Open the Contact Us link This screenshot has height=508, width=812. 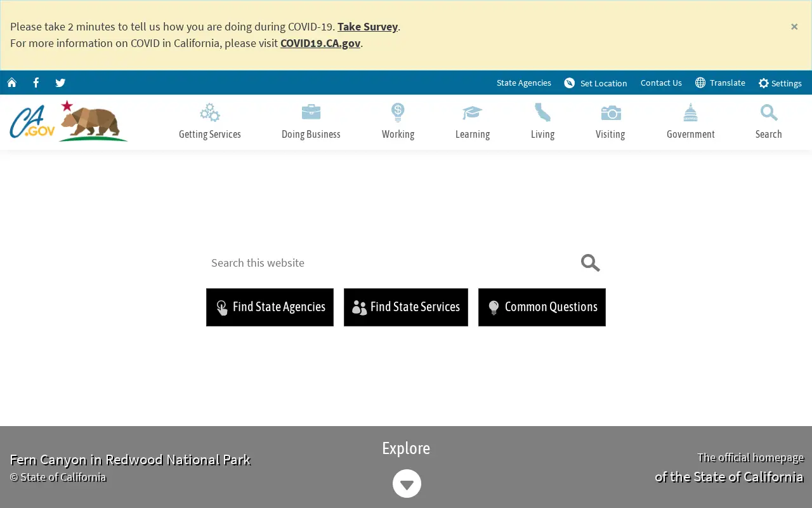661,83
